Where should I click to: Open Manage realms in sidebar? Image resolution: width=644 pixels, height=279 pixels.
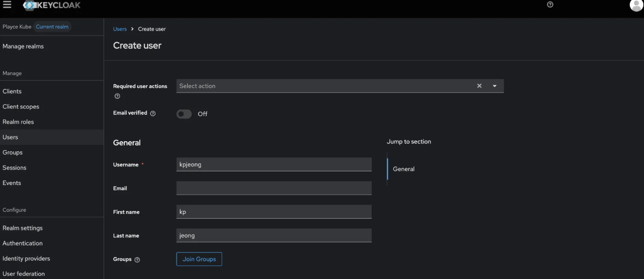pyautogui.click(x=52, y=46)
